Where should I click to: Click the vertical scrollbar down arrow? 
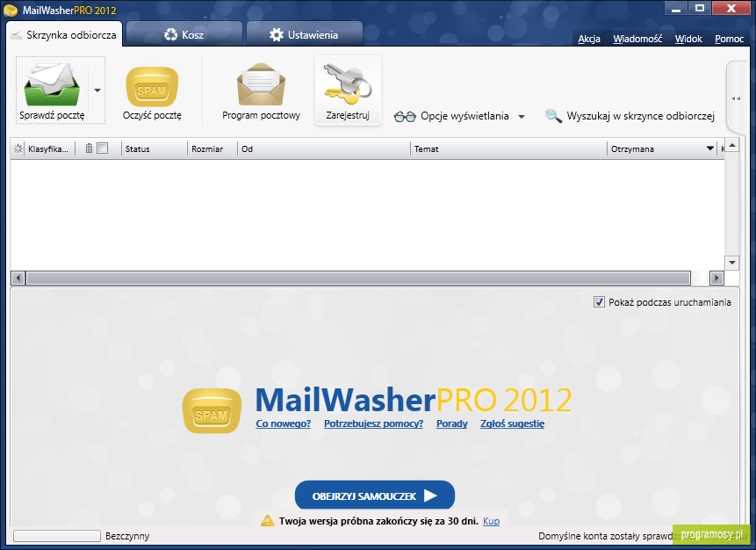tap(732, 263)
